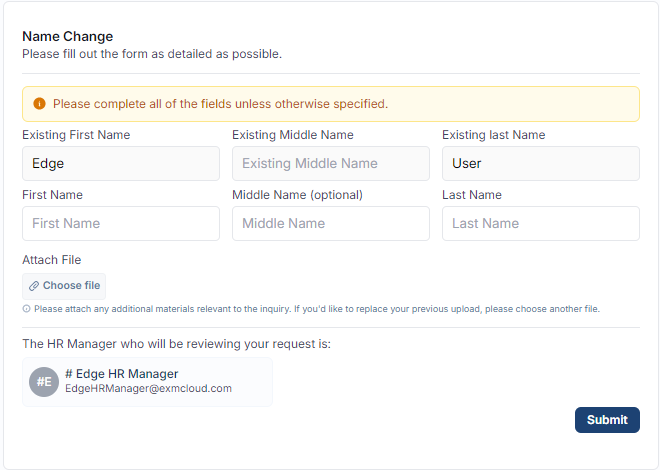Click the #E avatar of HR Manager

pos(44,381)
